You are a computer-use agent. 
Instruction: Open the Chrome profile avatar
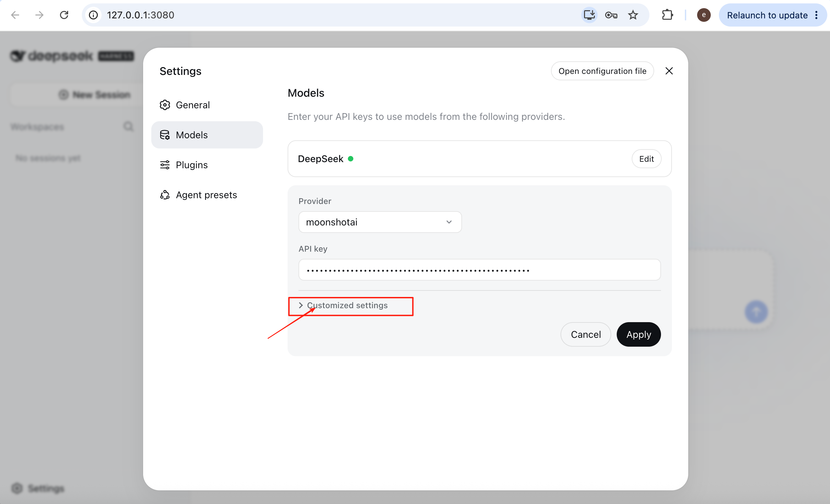(704, 15)
